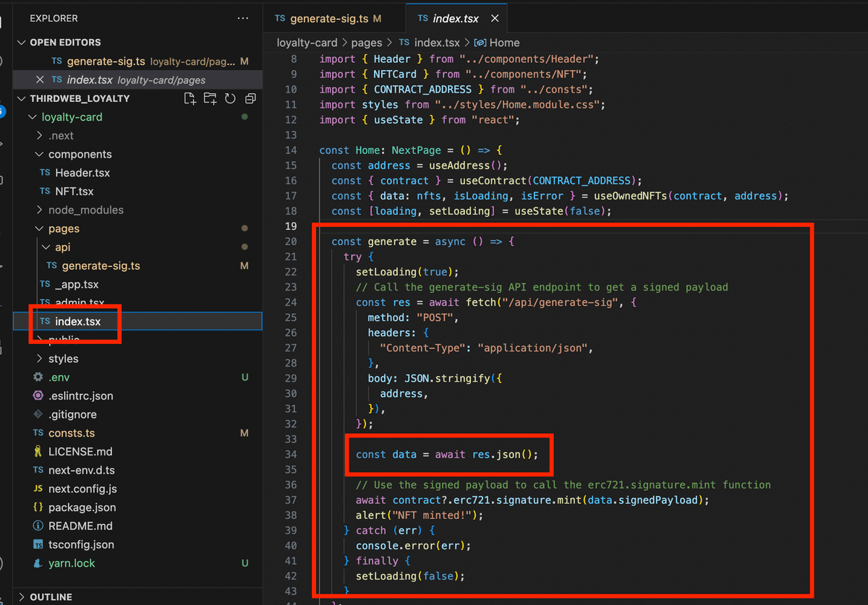868x605 pixels.
Task: Expand the styles folder
Action: coord(40,359)
